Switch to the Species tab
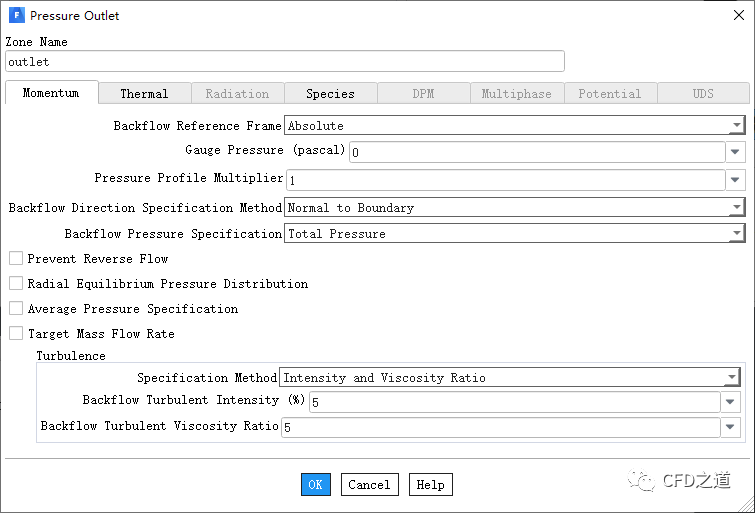The width and height of the screenshot is (755, 513). point(330,94)
